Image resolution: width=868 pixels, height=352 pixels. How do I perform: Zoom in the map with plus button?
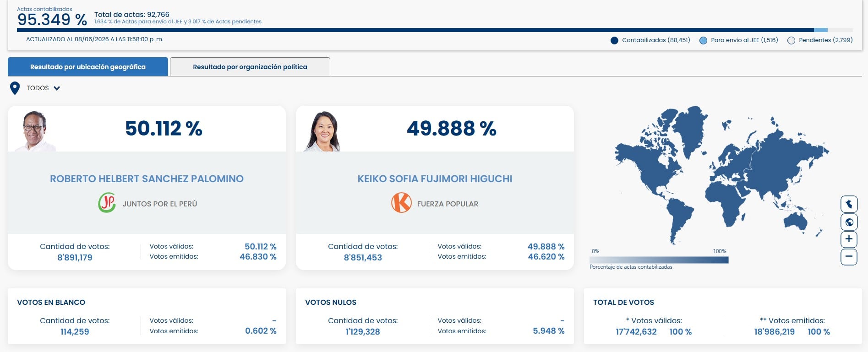[x=849, y=239]
